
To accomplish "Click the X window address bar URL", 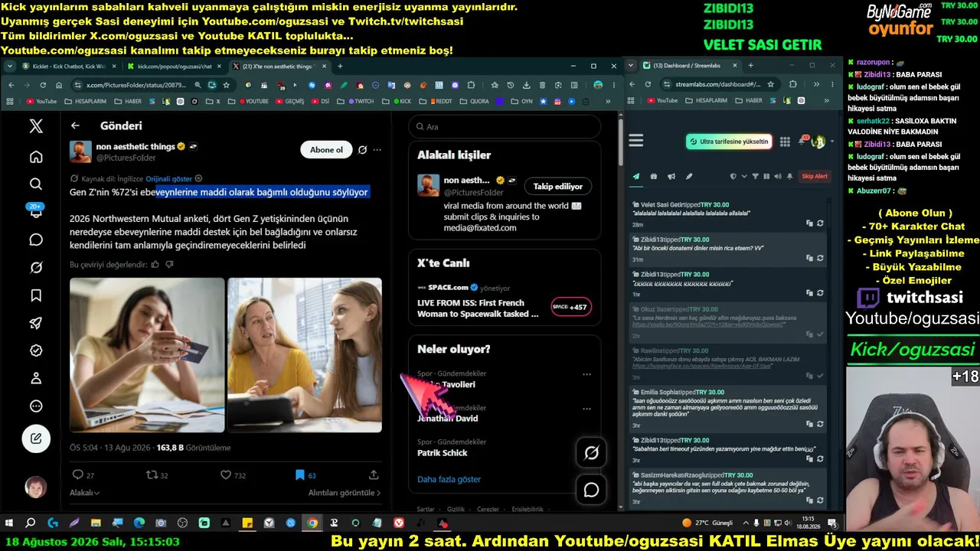I will [136, 85].
